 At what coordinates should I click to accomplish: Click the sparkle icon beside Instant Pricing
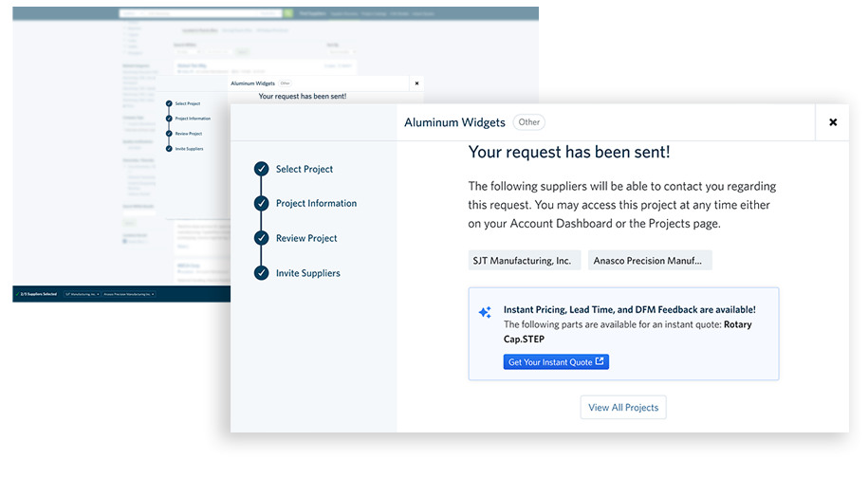pyautogui.click(x=485, y=312)
